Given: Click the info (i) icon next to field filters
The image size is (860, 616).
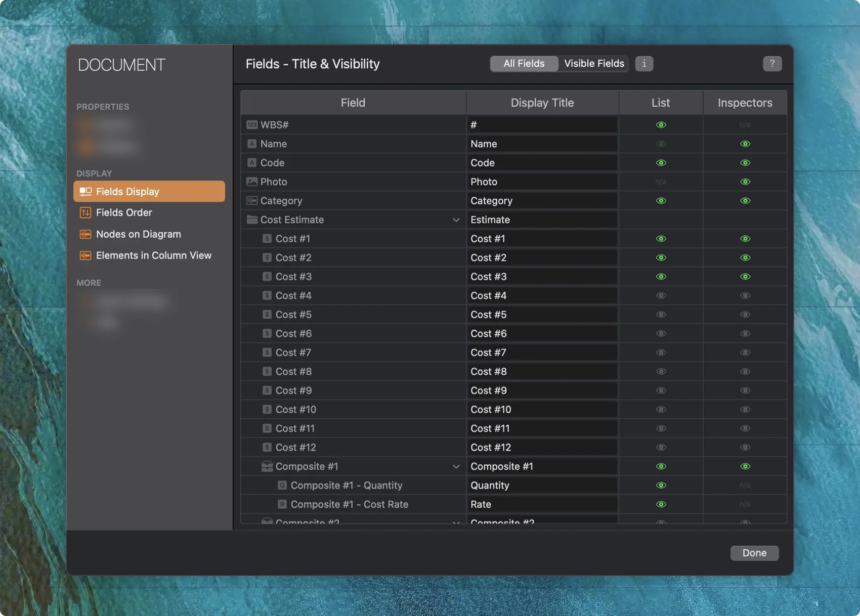Looking at the screenshot, I should (x=644, y=63).
